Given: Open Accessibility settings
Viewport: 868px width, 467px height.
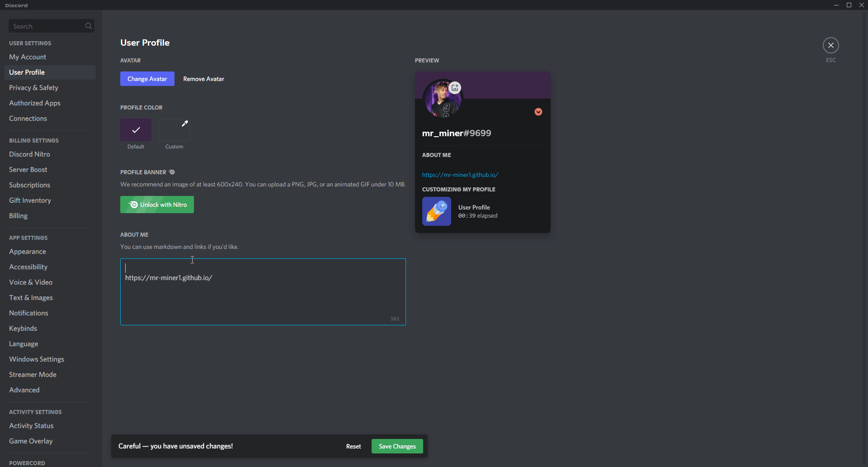Looking at the screenshot, I should pyautogui.click(x=50, y=267).
